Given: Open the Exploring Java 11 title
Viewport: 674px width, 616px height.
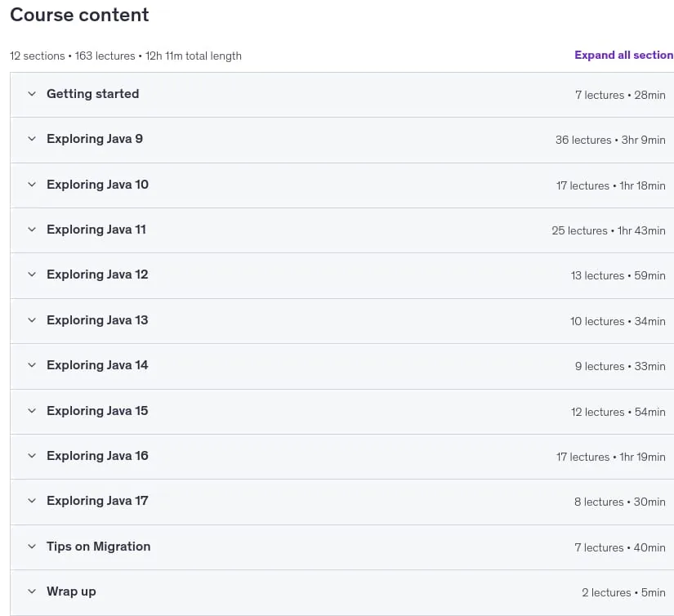Looking at the screenshot, I should coord(96,230).
